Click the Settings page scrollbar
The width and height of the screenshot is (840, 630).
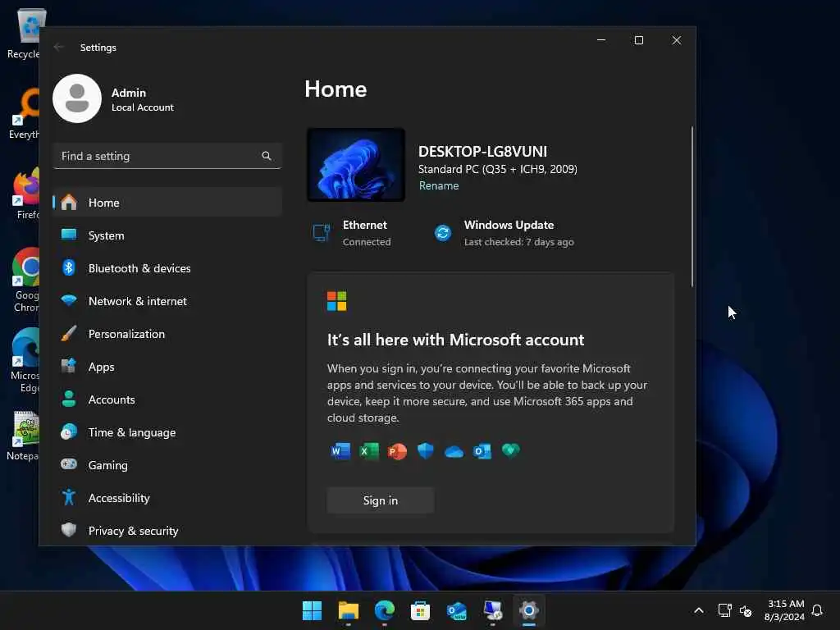692,206
